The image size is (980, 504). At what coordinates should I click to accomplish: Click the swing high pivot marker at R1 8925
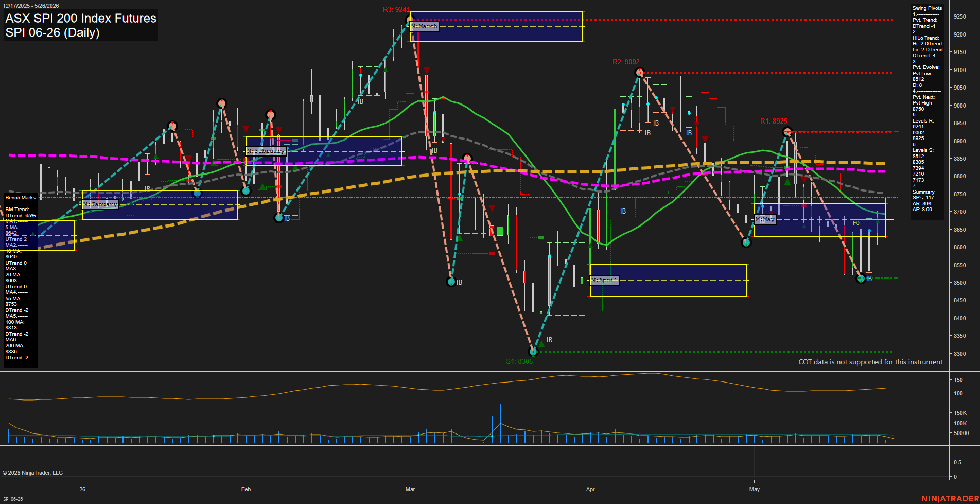tap(787, 132)
